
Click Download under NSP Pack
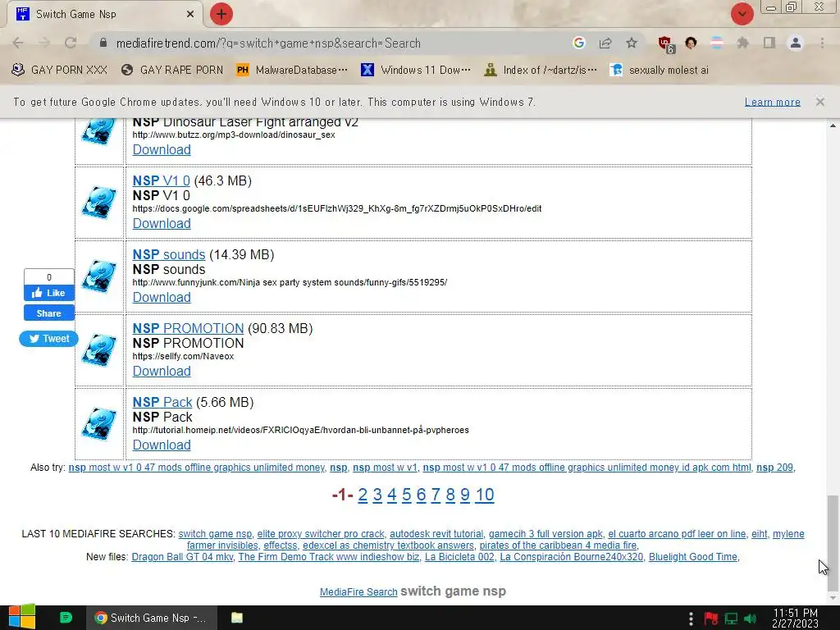coord(162,445)
